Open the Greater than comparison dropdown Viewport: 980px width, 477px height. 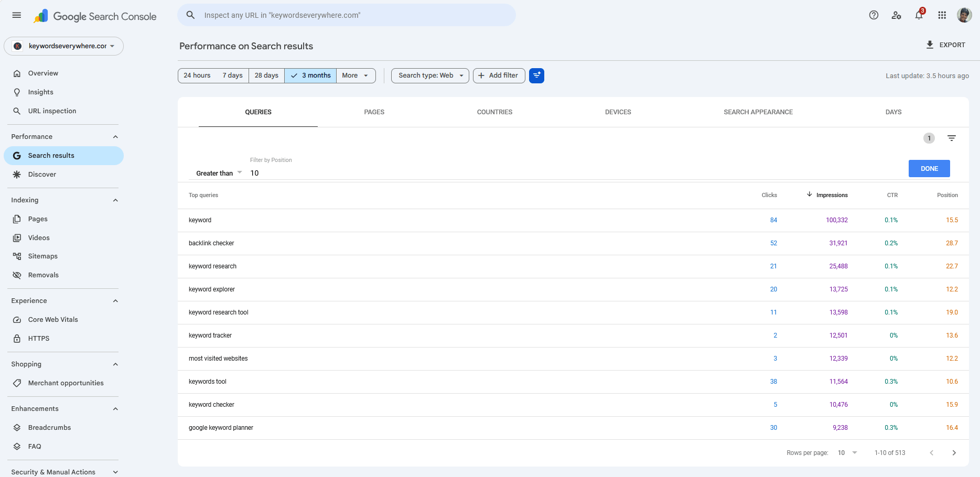pyautogui.click(x=219, y=173)
